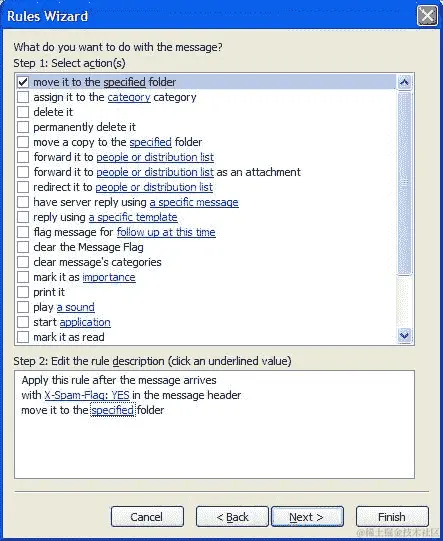Screen dimensions: 443x541
Task: Open 'follow up at this time' link
Action: [x=166, y=232]
